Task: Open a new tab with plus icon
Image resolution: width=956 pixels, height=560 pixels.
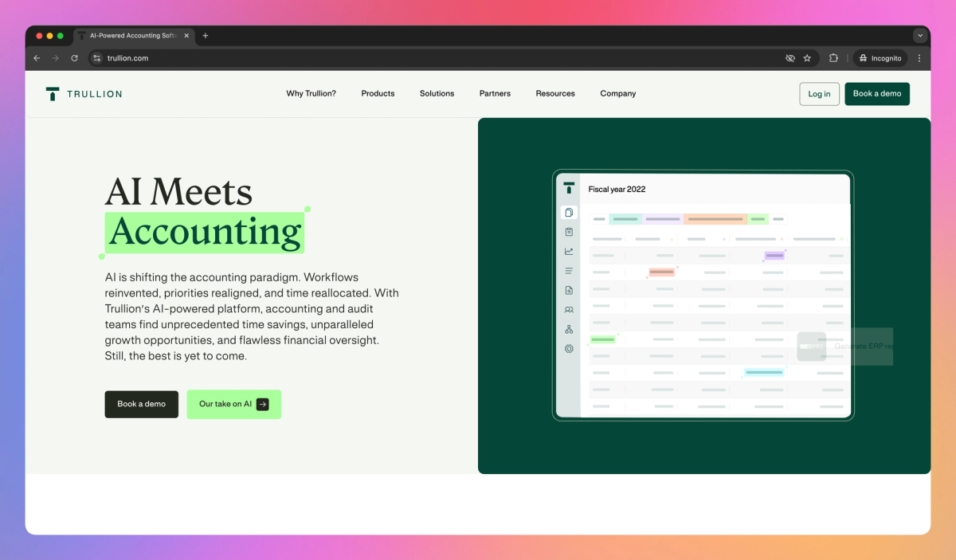Action: pyautogui.click(x=206, y=36)
